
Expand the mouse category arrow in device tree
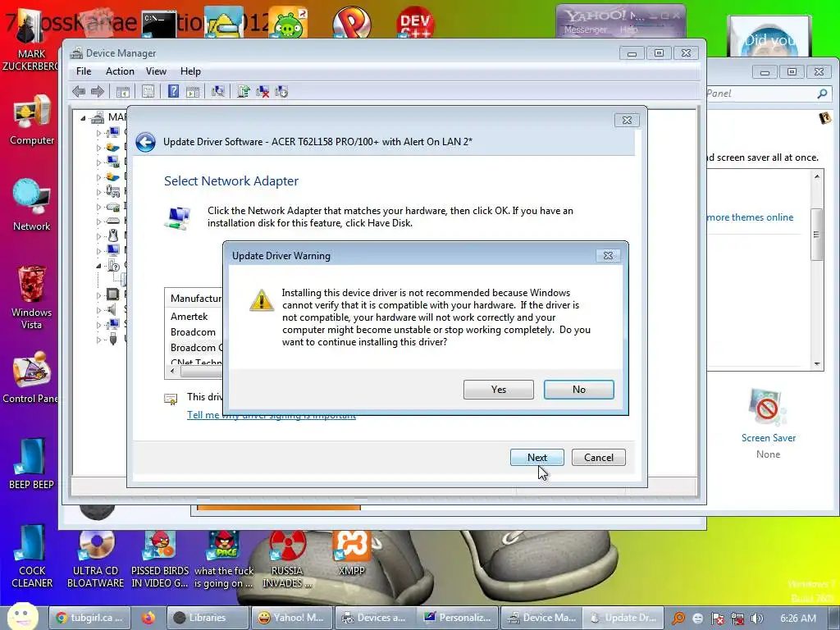click(x=98, y=235)
